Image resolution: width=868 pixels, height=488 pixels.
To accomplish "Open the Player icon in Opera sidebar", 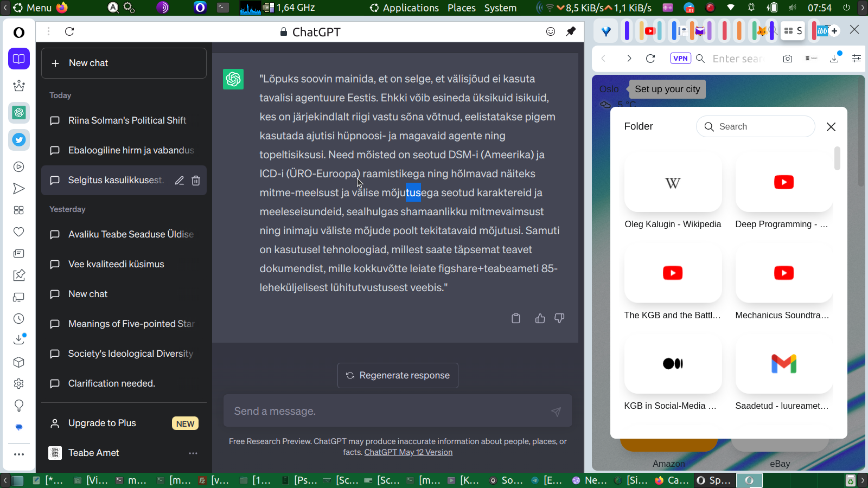I will pyautogui.click(x=19, y=167).
